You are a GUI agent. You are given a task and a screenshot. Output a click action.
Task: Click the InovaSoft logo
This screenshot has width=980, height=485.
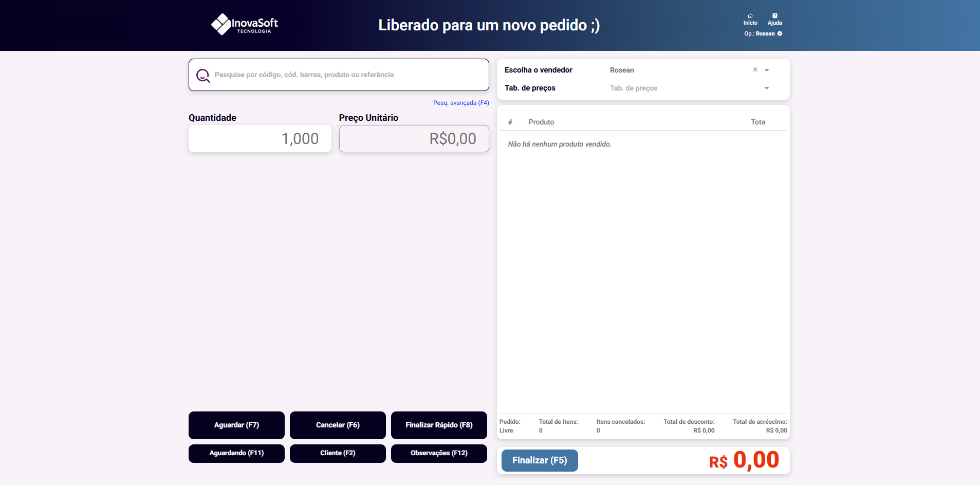point(245,24)
